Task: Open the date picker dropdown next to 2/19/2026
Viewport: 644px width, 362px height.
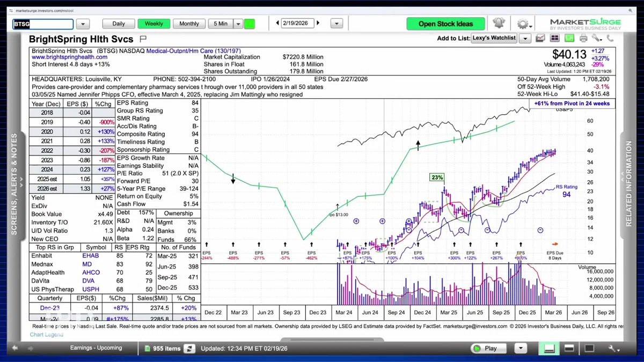Action: click(336, 24)
